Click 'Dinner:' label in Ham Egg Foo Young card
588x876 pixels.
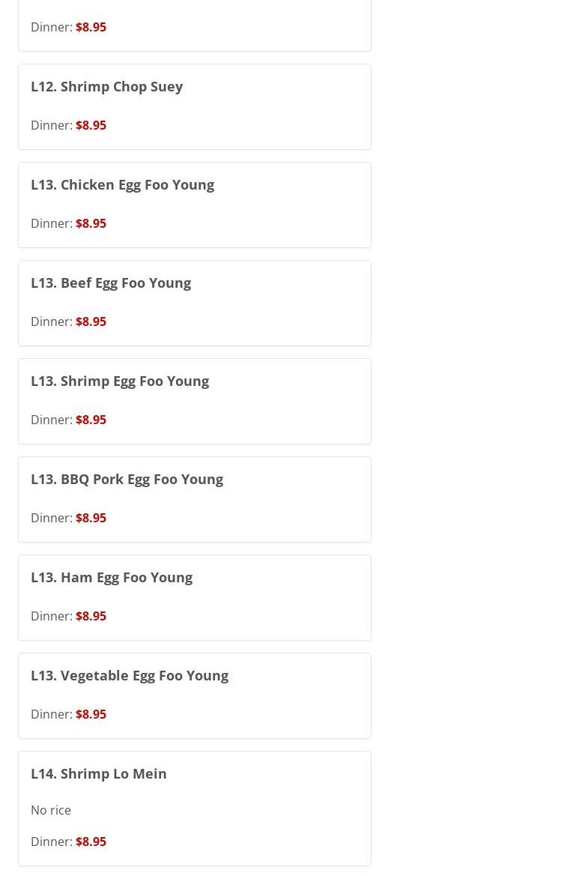(x=52, y=616)
